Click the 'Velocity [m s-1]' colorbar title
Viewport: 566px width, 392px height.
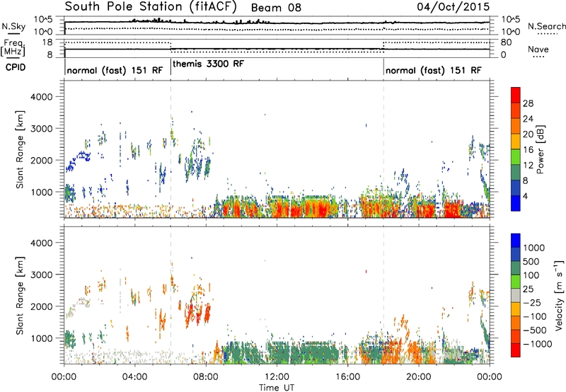pyautogui.click(x=559, y=295)
